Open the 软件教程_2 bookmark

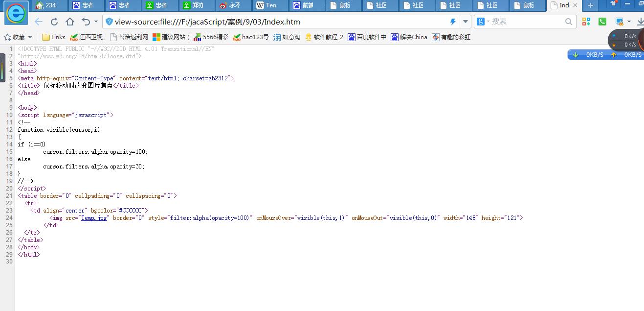coord(324,37)
